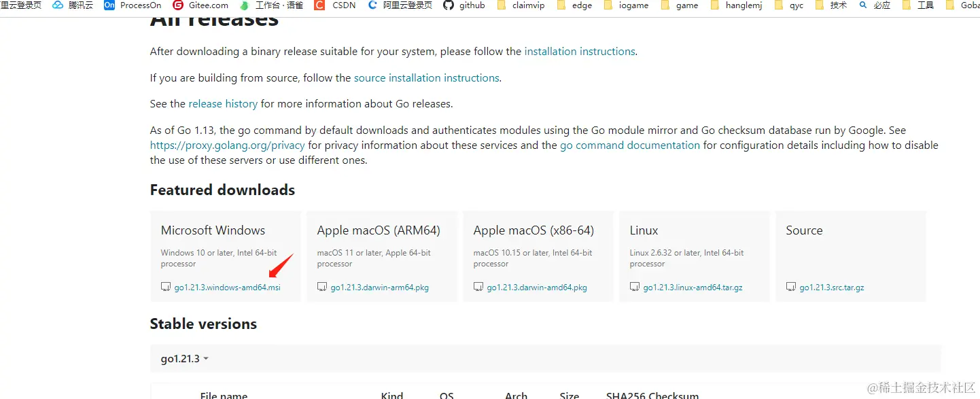
Task: Select the Microsoft Windows download card
Action: (x=226, y=256)
